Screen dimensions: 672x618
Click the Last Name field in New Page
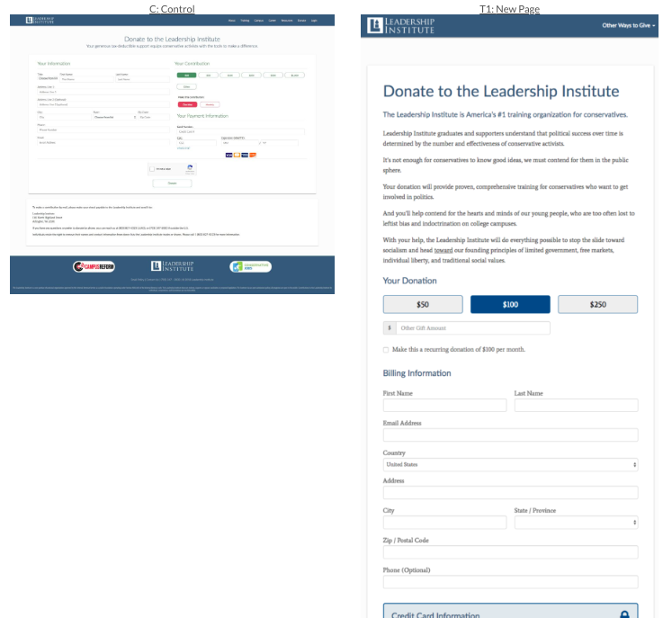click(x=576, y=406)
